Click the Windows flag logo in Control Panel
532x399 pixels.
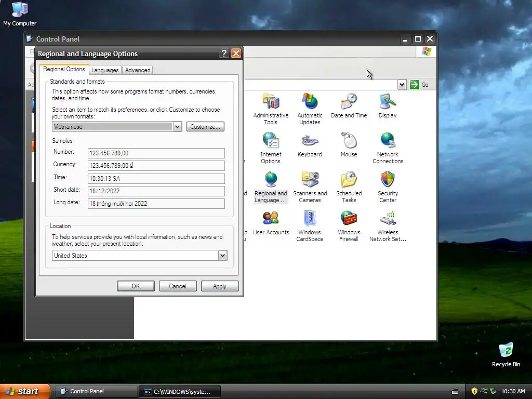coord(426,51)
